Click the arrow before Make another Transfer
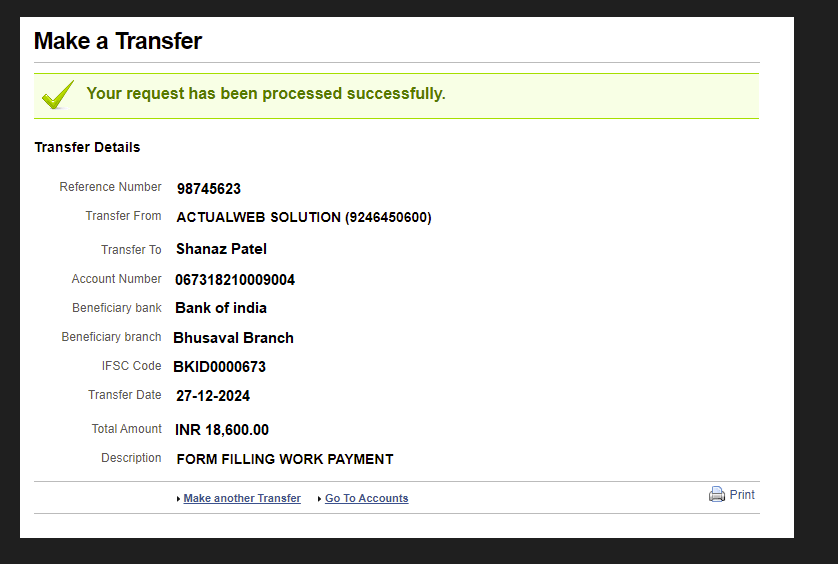Screen dimensions: 838x564 [x=178, y=499]
